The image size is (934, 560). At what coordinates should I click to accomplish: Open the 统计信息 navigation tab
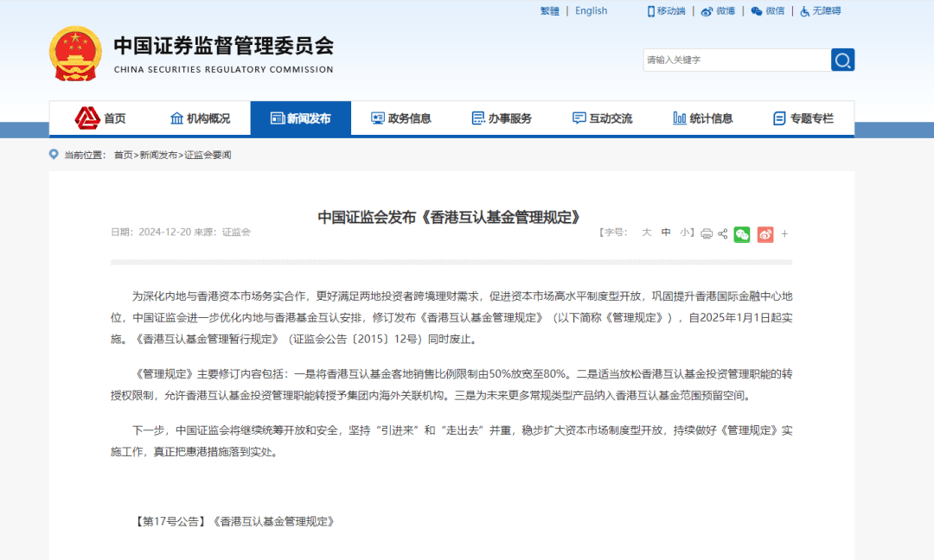(703, 118)
